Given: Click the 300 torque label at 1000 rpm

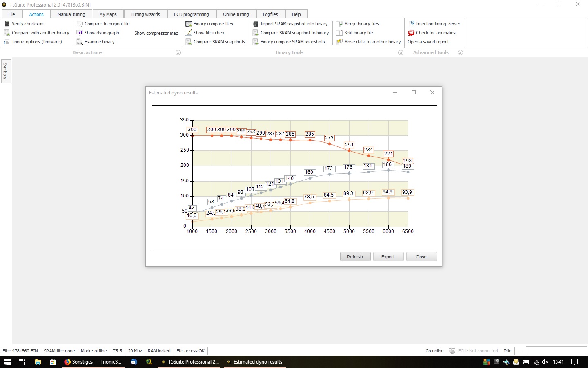Looking at the screenshot, I should 192,130.
